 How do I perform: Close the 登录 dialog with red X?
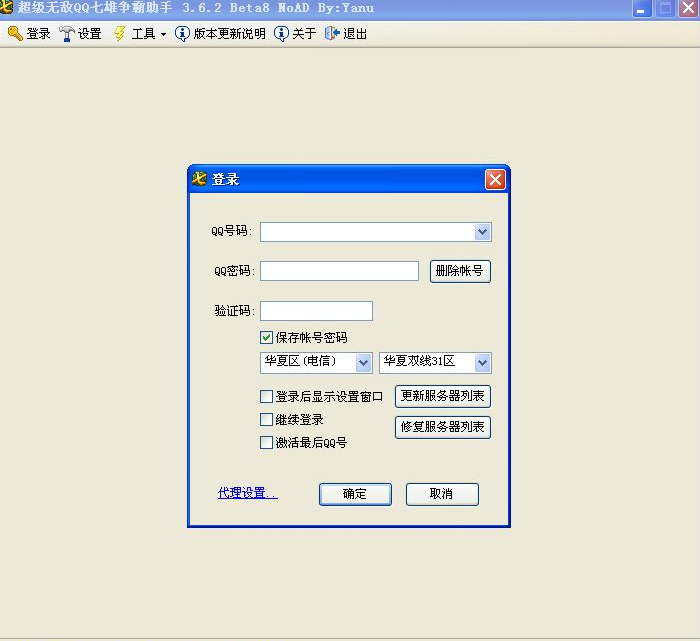click(x=495, y=180)
